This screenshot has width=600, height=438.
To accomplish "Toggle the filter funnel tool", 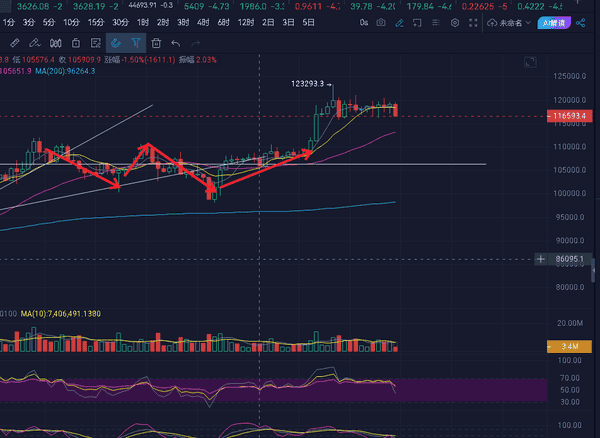I will click(x=136, y=43).
